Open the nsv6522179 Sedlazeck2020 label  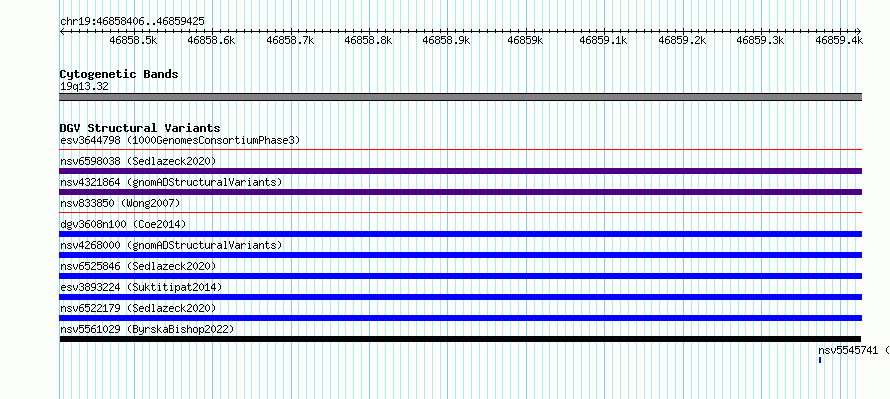[x=138, y=308]
